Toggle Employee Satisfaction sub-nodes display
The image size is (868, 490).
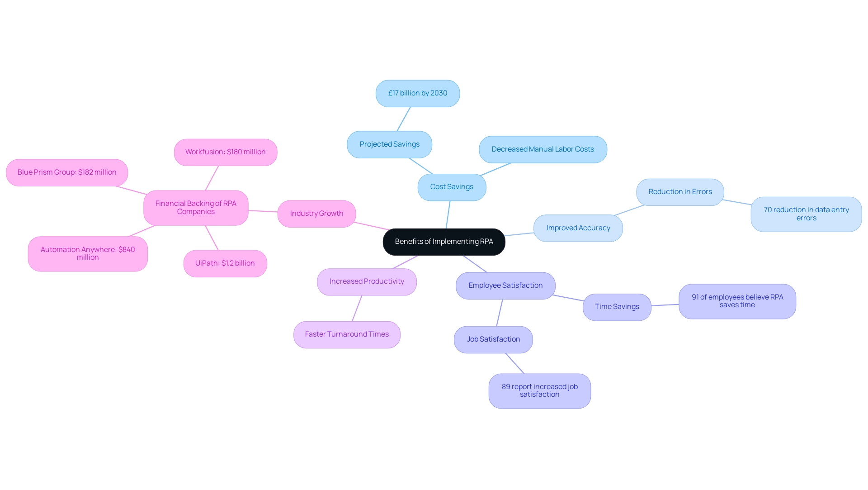(505, 285)
